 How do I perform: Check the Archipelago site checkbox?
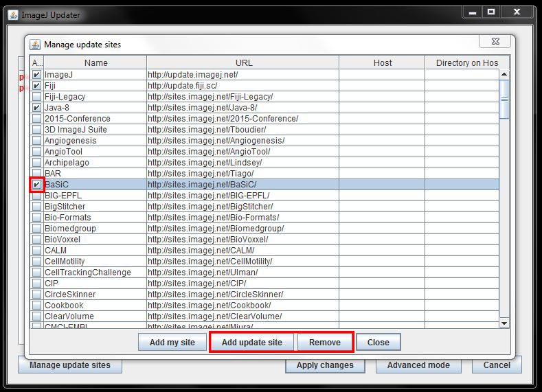click(36, 162)
